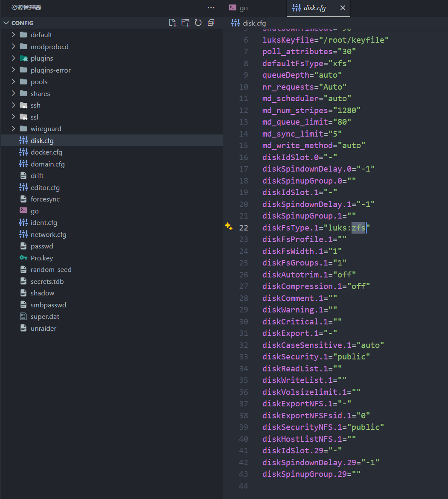Screen dimensions: 448x499
Task: Refresh the explorer with the refresh icon
Action: point(198,23)
